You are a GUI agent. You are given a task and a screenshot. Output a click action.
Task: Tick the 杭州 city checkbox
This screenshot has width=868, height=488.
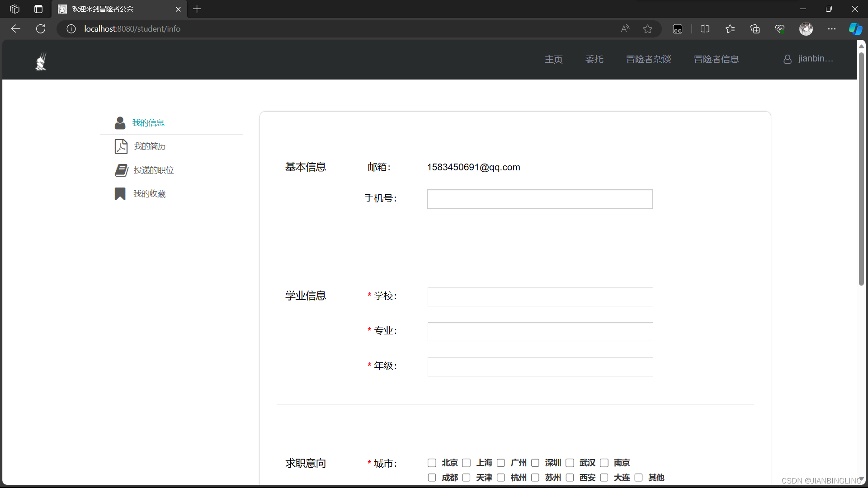point(501,478)
